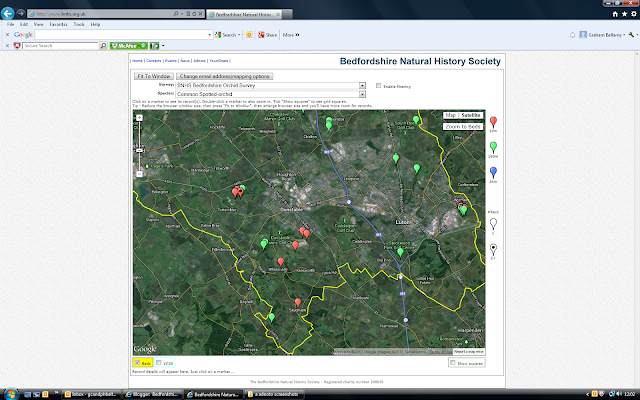Open the File menu
This screenshot has width=640, height=400.
pyautogui.click(x=11, y=24)
